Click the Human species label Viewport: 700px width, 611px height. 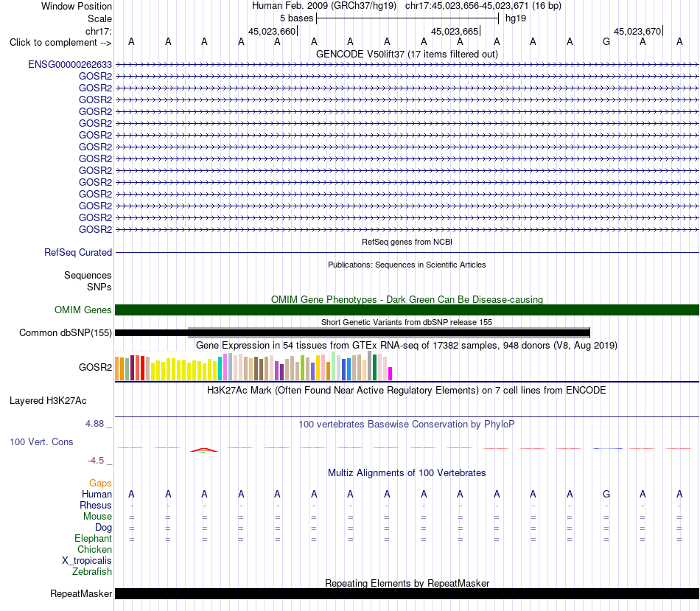point(97,494)
